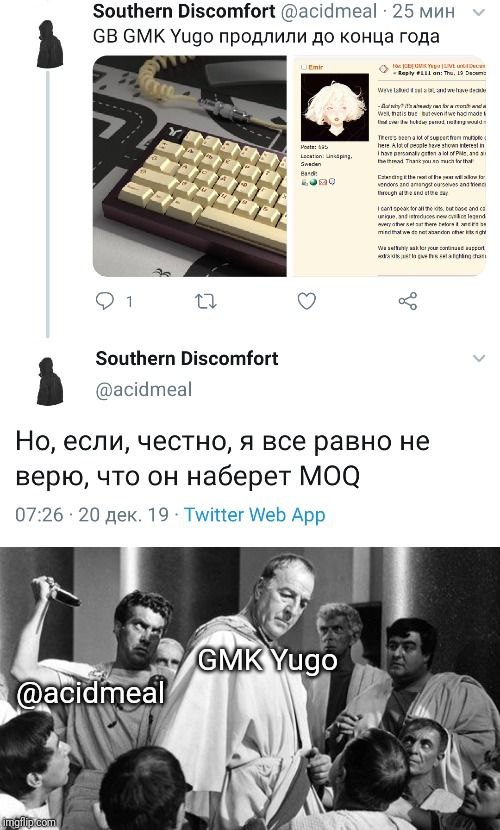Expand the second tweet's chevron menu
Image resolution: width=500 pixels, height=830 pixels.
[x=478, y=358]
